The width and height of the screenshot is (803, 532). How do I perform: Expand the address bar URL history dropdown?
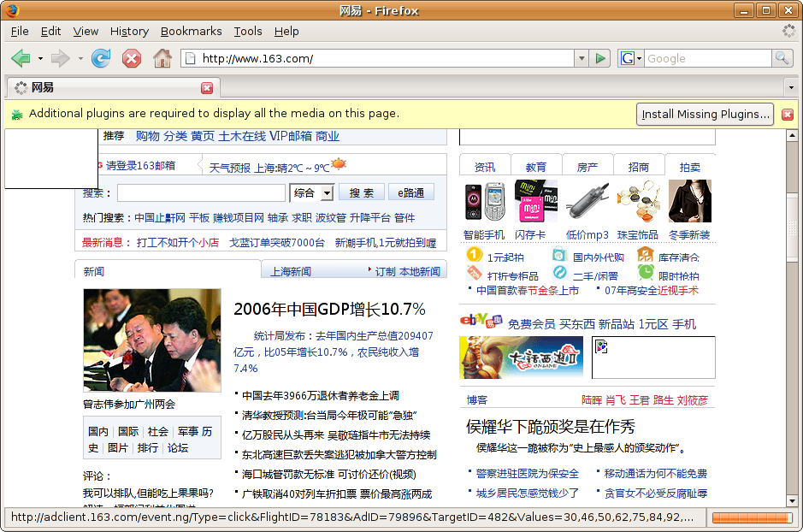tap(582, 58)
